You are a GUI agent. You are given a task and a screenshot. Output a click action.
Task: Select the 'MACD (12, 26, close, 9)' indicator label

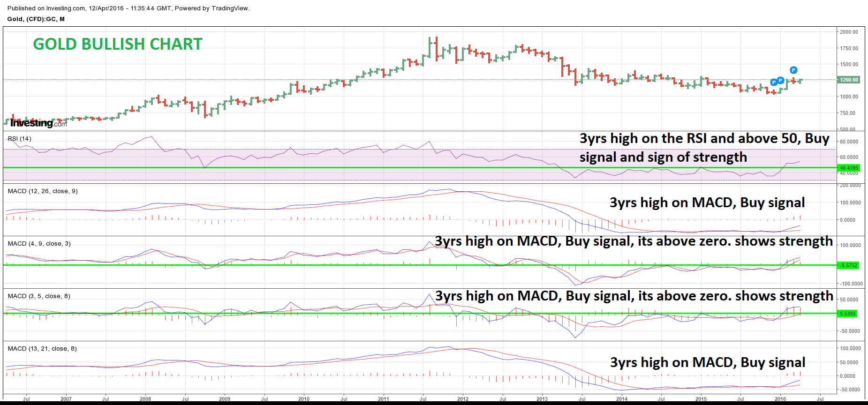(x=43, y=191)
